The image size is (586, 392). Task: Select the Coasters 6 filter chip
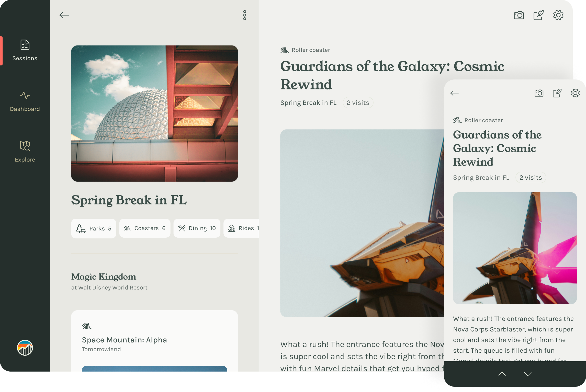pyautogui.click(x=145, y=228)
